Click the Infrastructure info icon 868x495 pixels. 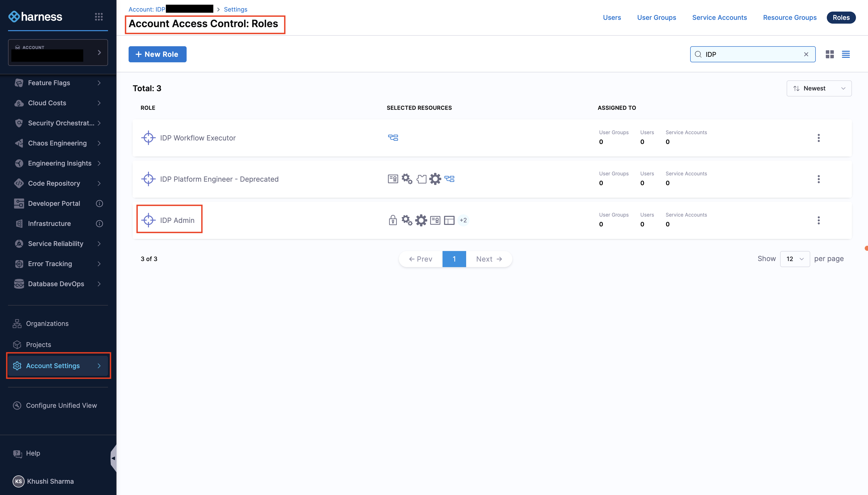[x=99, y=223]
